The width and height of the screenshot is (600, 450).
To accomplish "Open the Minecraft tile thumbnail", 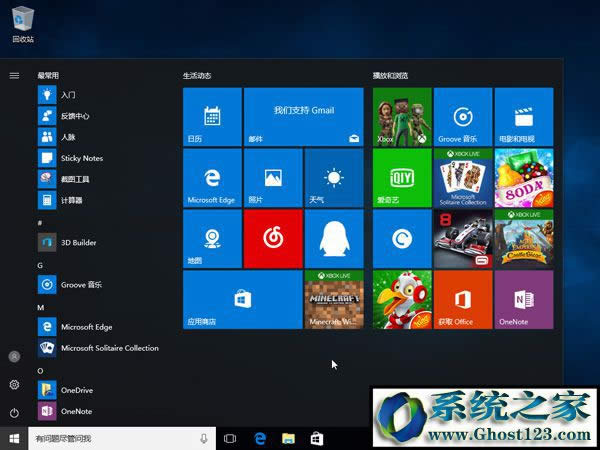I will coord(333,299).
